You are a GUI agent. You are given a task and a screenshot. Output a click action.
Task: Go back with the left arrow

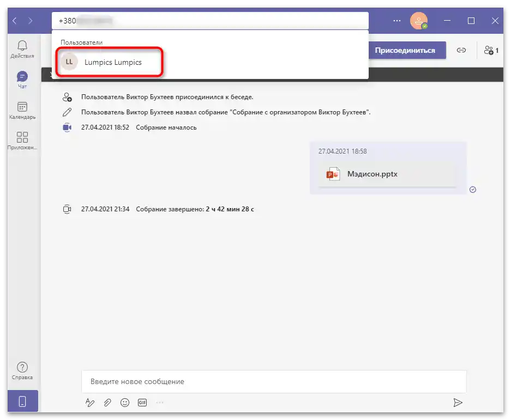(x=14, y=21)
